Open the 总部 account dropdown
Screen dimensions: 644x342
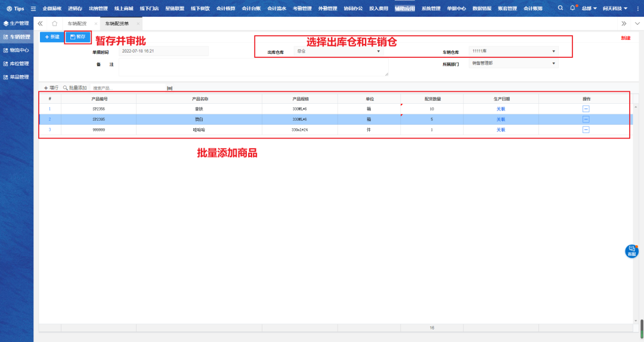click(589, 8)
